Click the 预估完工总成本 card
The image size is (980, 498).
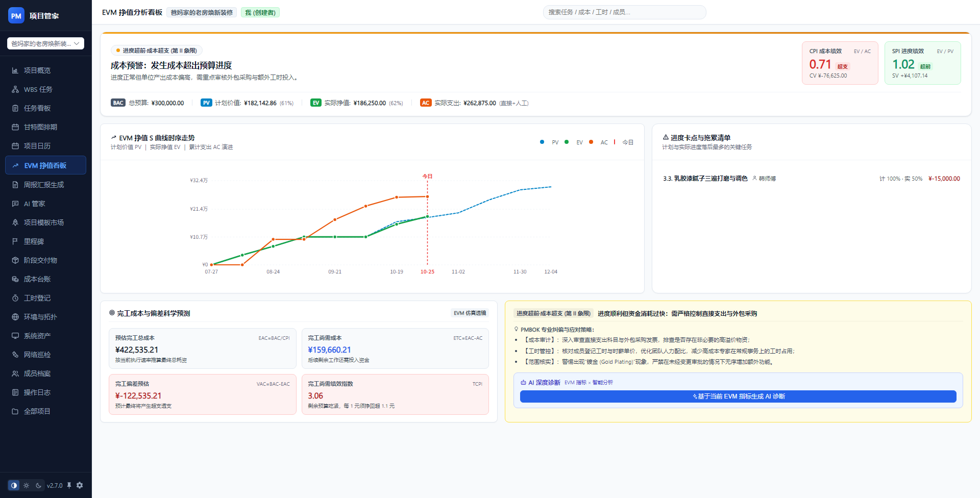pyautogui.click(x=203, y=348)
